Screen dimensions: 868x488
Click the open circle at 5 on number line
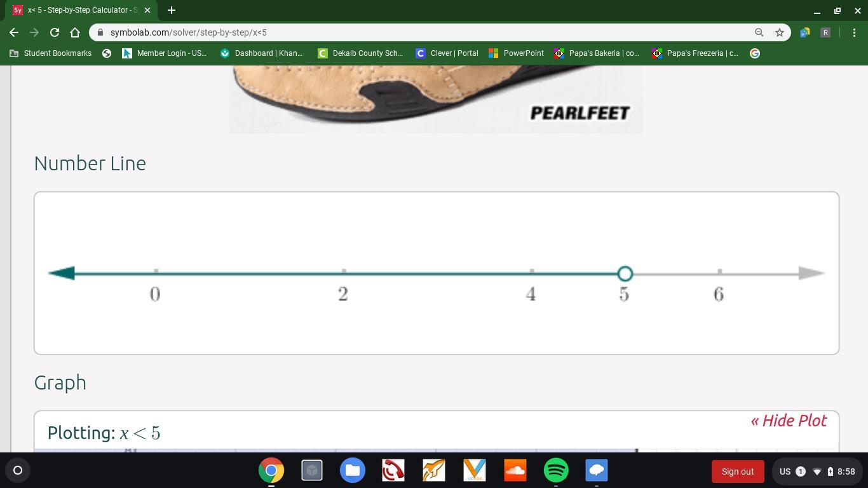[625, 274]
